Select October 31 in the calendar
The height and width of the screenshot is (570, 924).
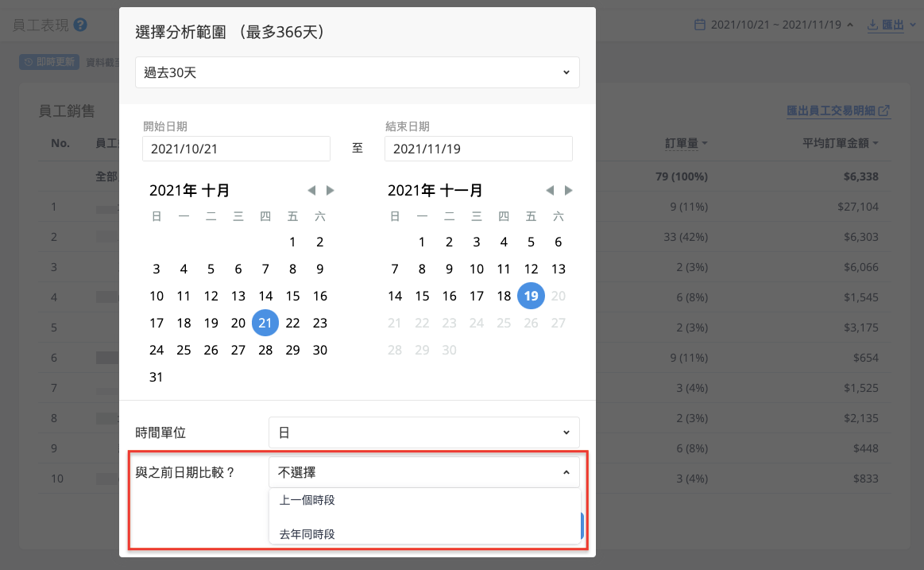click(x=157, y=377)
